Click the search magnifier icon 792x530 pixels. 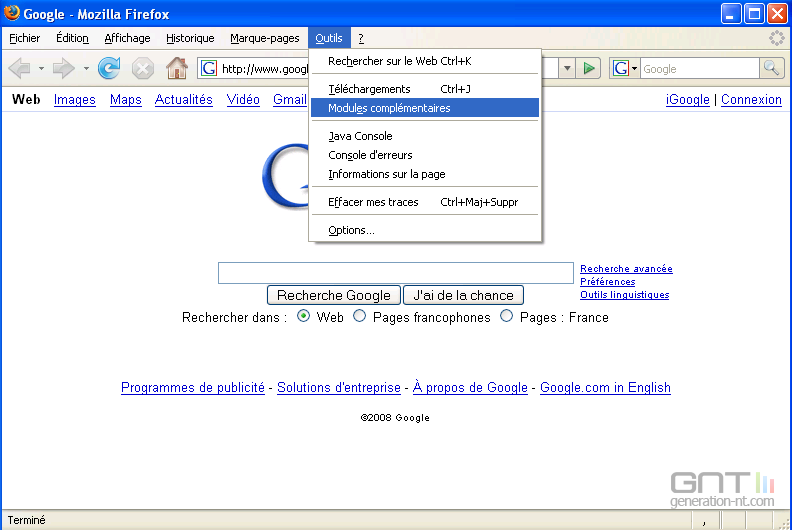pyautogui.click(x=772, y=68)
